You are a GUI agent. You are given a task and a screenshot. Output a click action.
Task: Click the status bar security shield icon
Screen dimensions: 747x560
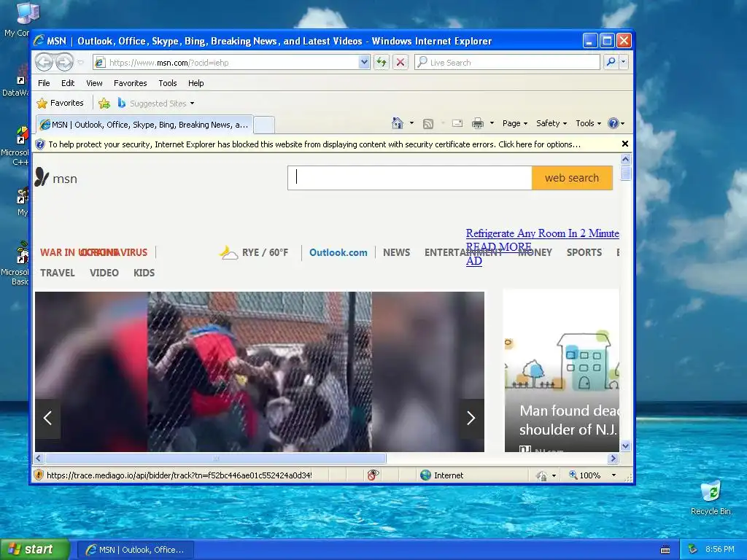(x=39, y=475)
